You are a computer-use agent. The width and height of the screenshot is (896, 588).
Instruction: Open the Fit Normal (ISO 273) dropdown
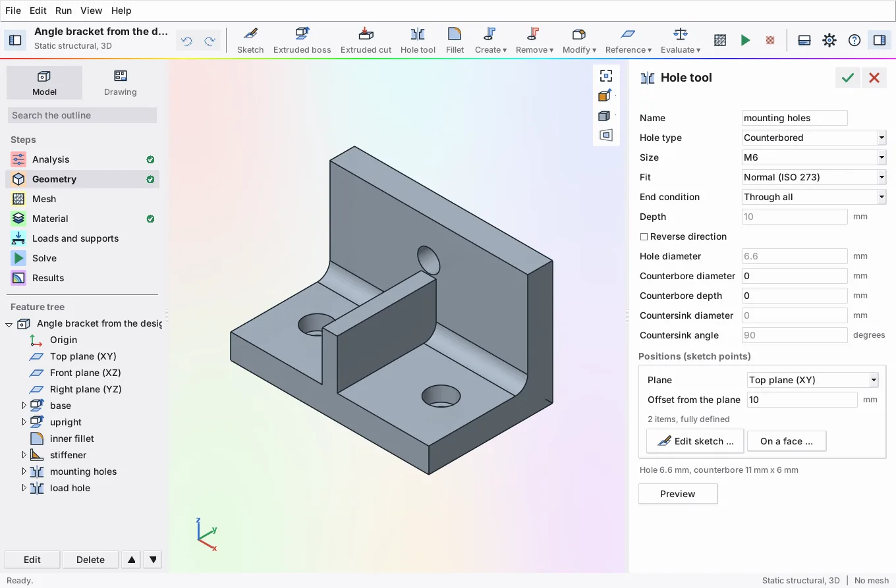[x=814, y=177]
